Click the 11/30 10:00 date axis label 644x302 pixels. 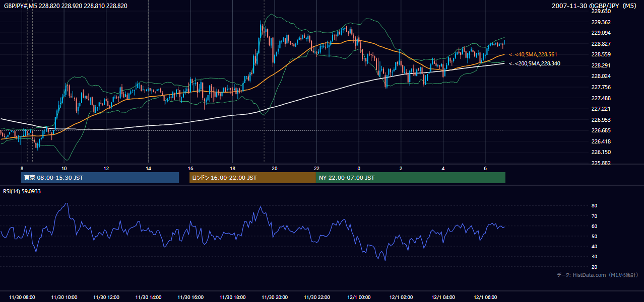tap(64, 297)
